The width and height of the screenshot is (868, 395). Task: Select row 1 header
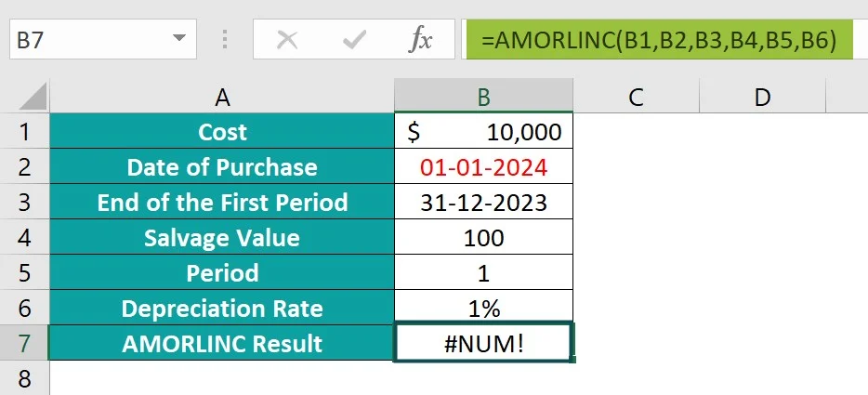click(24, 131)
